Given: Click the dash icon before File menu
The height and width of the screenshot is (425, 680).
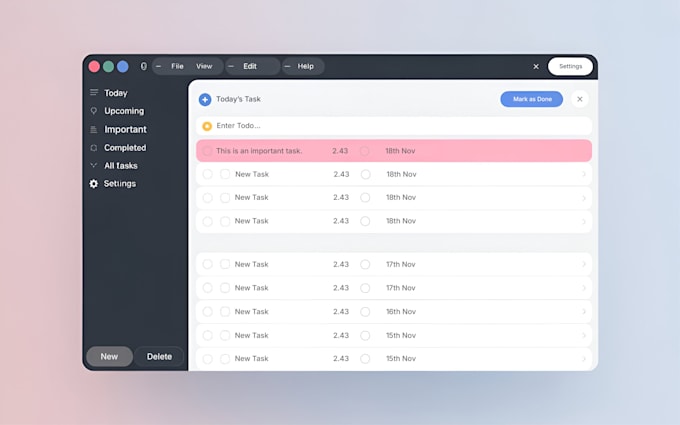Looking at the screenshot, I should click(158, 66).
